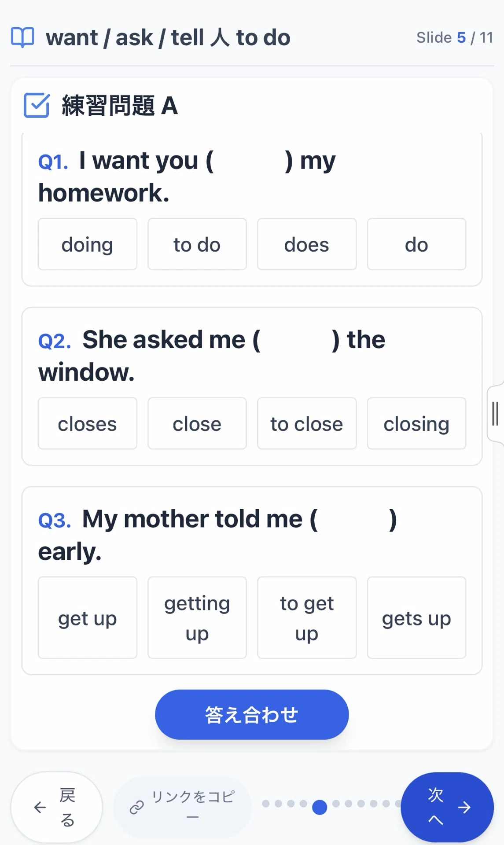504x845 pixels.
Task: Click the slide title "want / ask / tell 人 to do"
Action: point(168,37)
